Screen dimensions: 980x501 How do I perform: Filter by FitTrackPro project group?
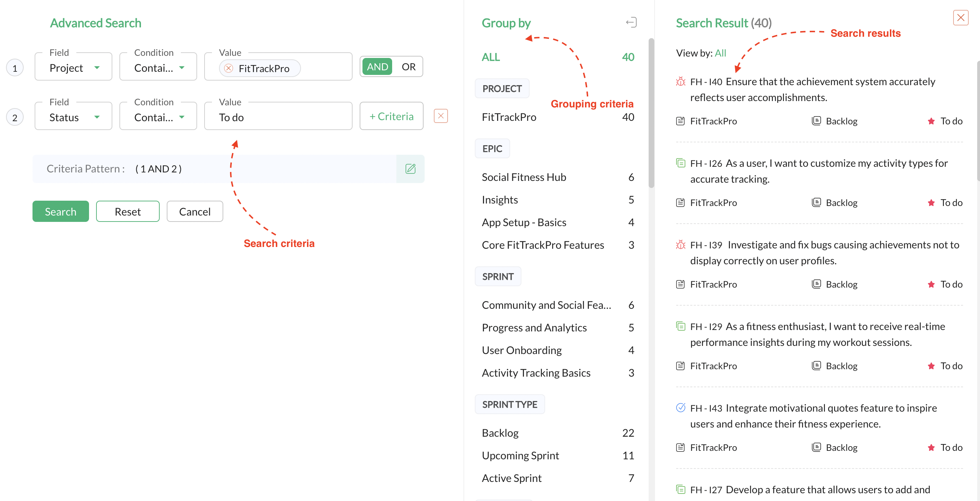tap(558, 117)
